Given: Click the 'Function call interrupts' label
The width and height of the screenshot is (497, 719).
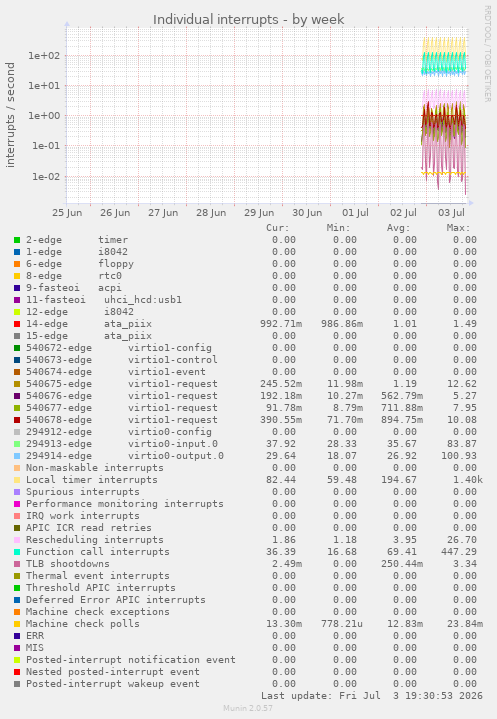Looking at the screenshot, I should click(98, 552).
